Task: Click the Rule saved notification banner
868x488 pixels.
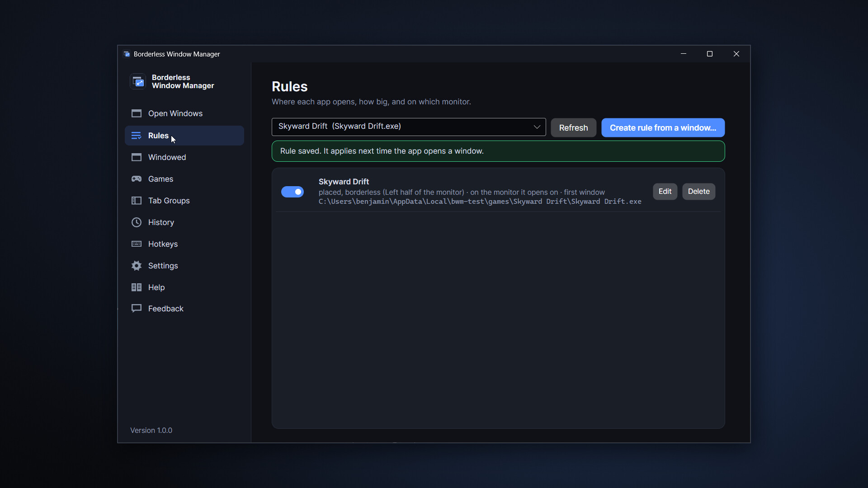Action: pos(498,151)
